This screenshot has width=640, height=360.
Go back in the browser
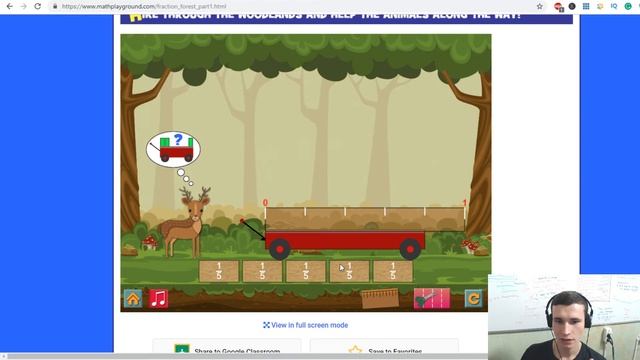point(9,6)
